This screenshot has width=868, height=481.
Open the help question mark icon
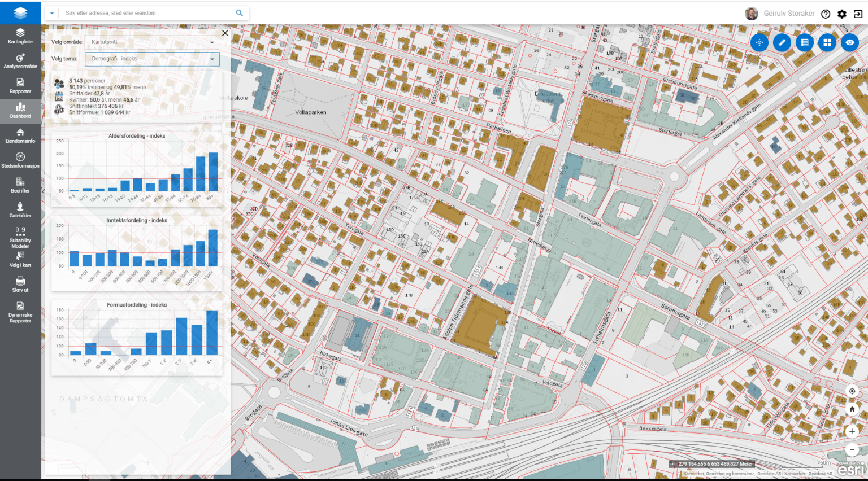(826, 14)
